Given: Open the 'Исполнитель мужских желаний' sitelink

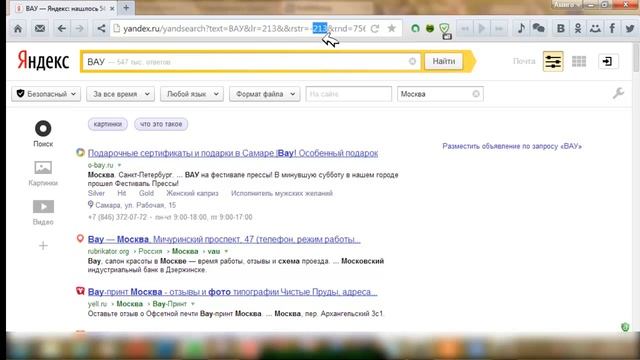Looking at the screenshot, I should 282,193.
